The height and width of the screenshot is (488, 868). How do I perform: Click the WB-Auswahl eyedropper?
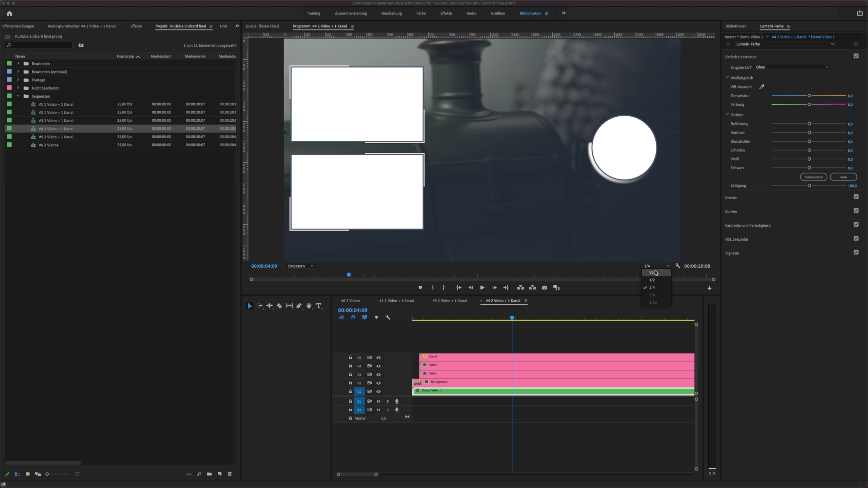point(762,87)
